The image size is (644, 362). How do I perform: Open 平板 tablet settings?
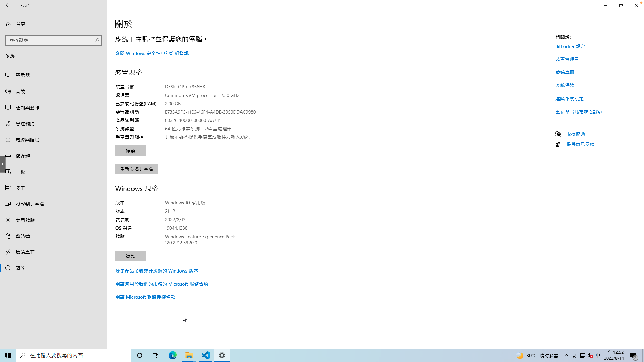point(54,172)
